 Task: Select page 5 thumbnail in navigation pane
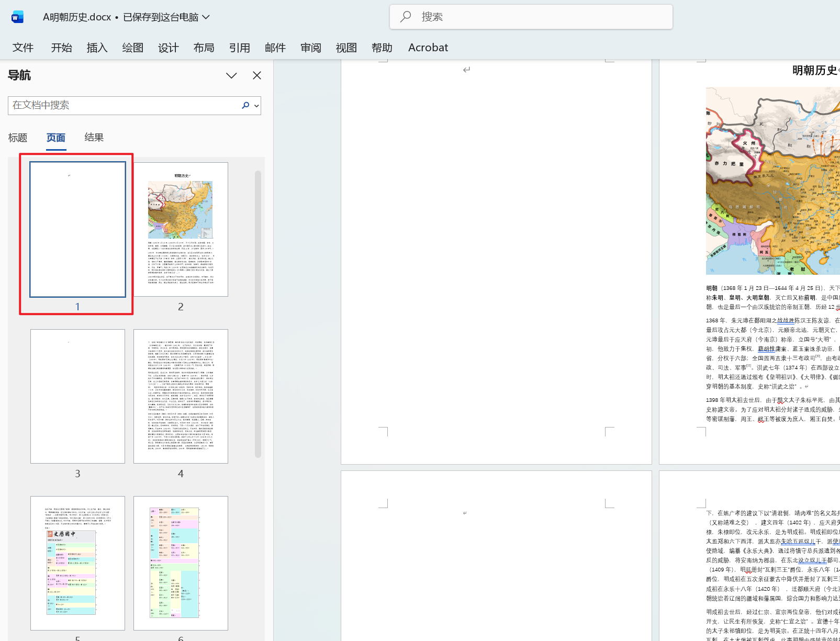click(x=77, y=563)
